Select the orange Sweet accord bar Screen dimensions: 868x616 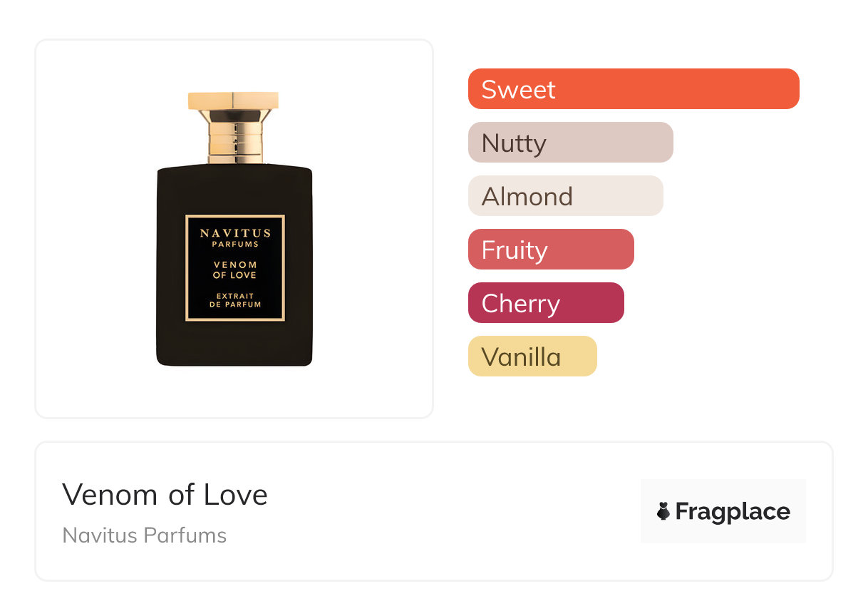pos(633,89)
